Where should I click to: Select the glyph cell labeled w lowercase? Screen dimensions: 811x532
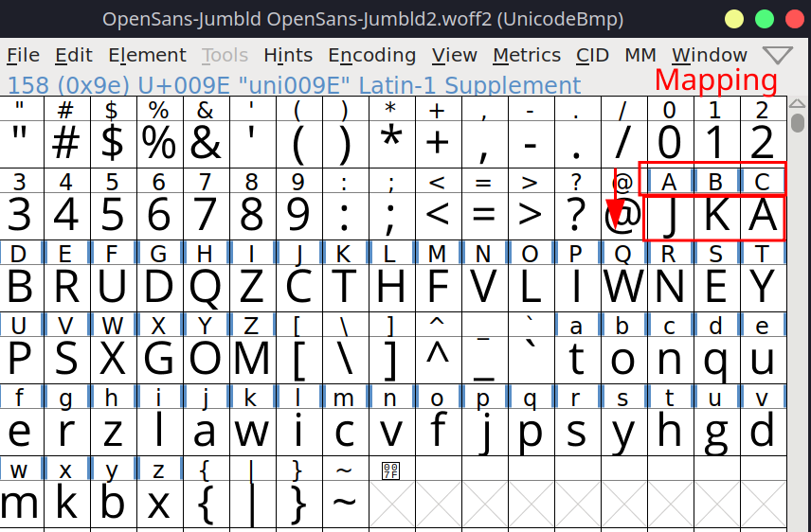20,491
